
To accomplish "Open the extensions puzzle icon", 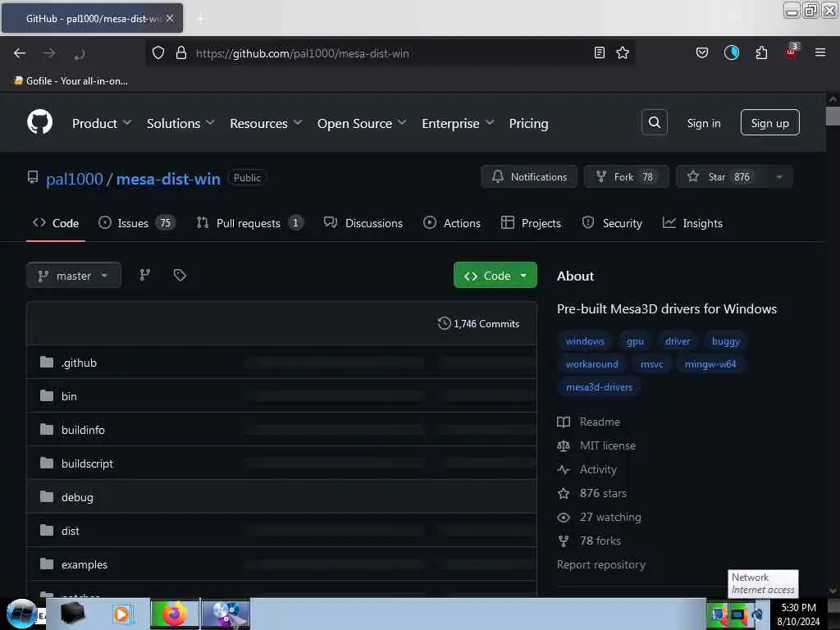I will pyautogui.click(x=761, y=52).
